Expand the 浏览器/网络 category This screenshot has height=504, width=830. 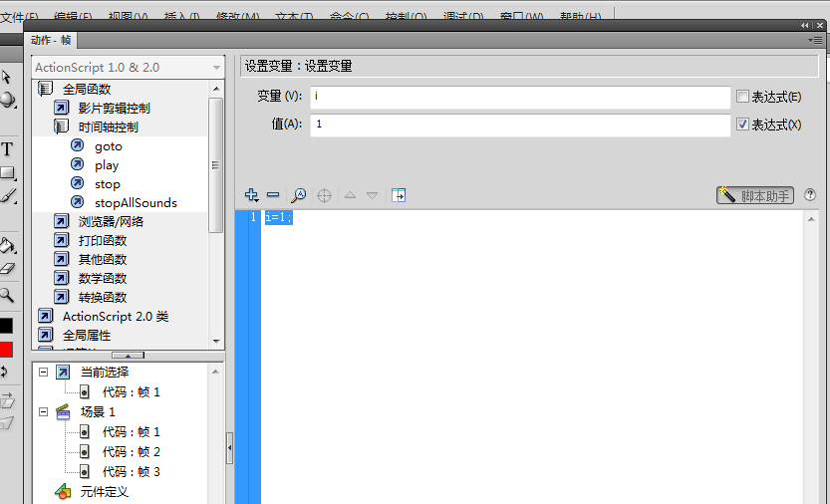pyautogui.click(x=62, y=221)
